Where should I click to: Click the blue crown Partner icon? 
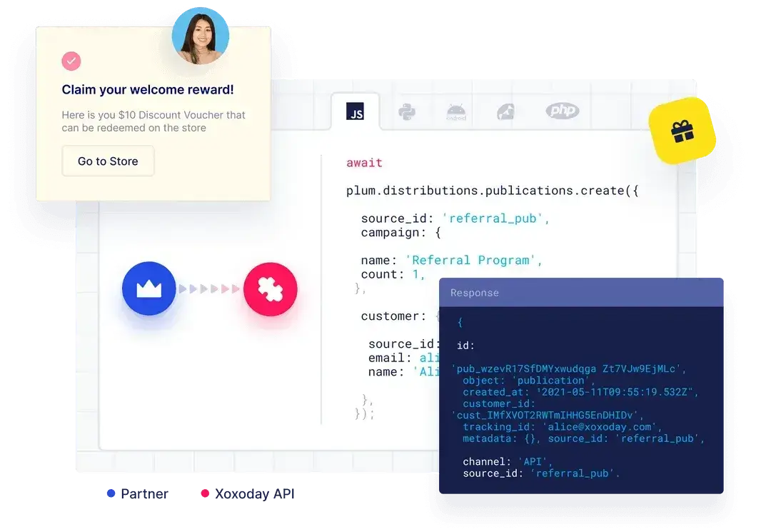pos(149,288)
